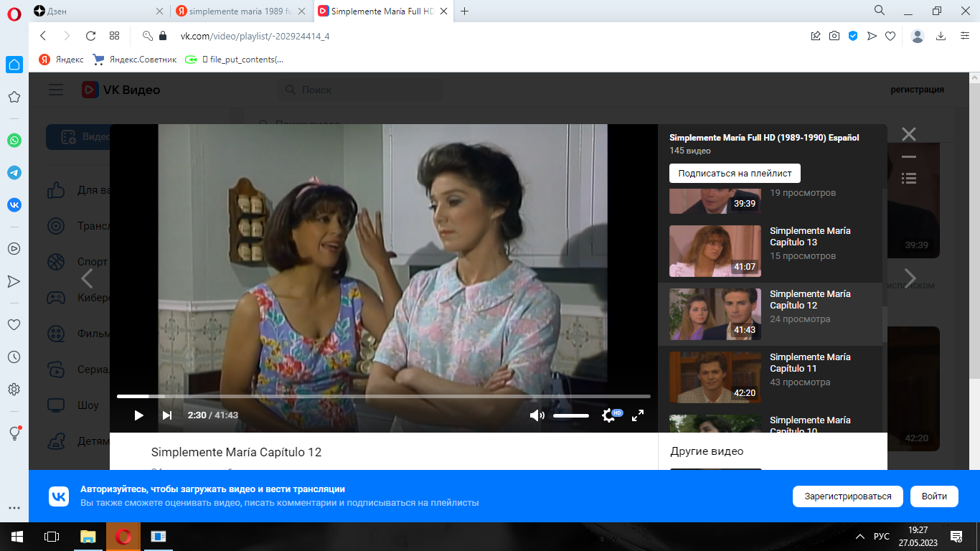
Task: Play the video with the play button
Action: [x=138, y=415]
